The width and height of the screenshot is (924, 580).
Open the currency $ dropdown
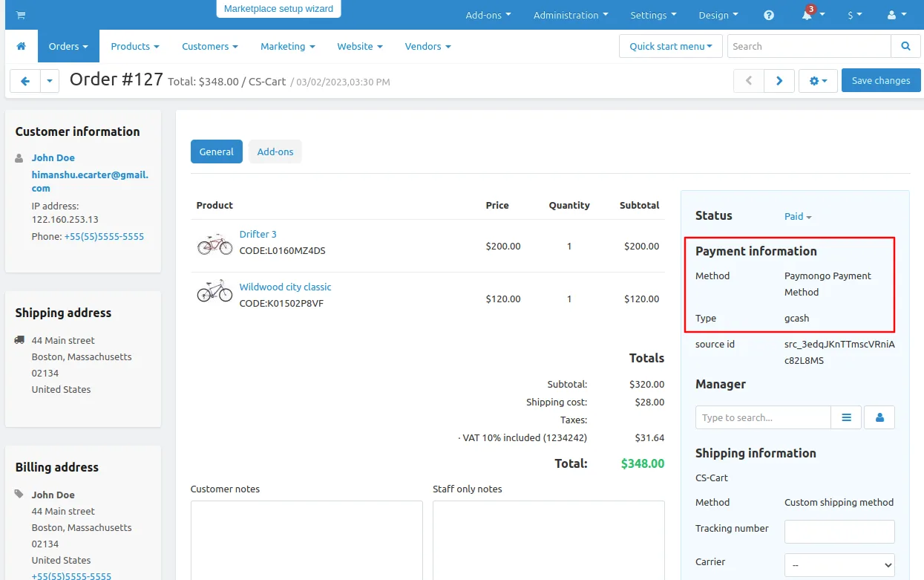pyautogui.click(x=855, y=15)
